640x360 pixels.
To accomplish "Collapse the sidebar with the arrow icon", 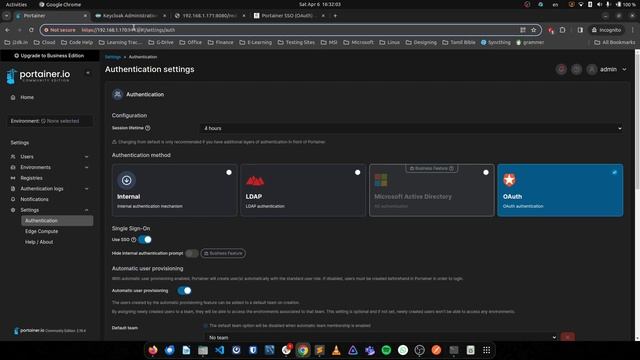I will pyautogui.click(x=88, y=73).
